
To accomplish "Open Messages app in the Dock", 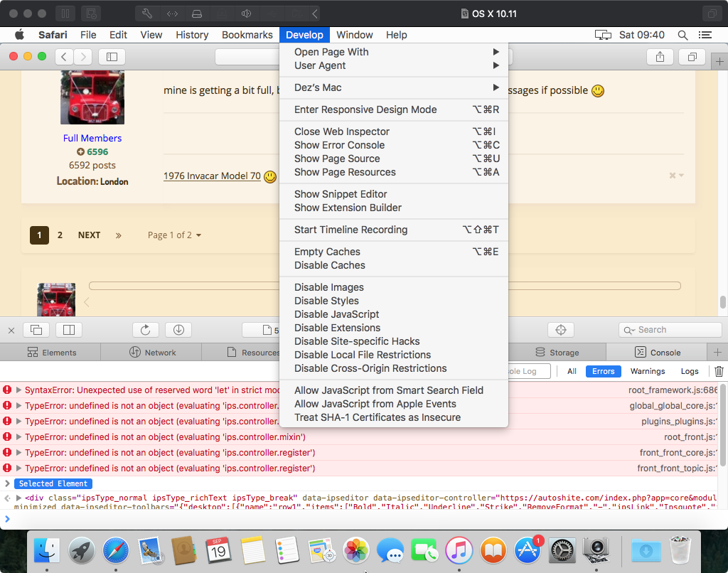I will 390,550.
